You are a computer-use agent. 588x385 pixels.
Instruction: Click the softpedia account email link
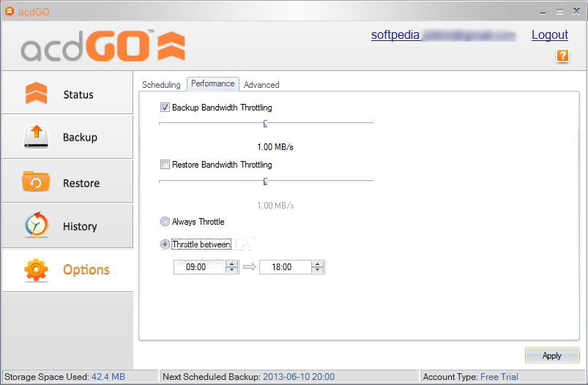click(x=444, y=35)
